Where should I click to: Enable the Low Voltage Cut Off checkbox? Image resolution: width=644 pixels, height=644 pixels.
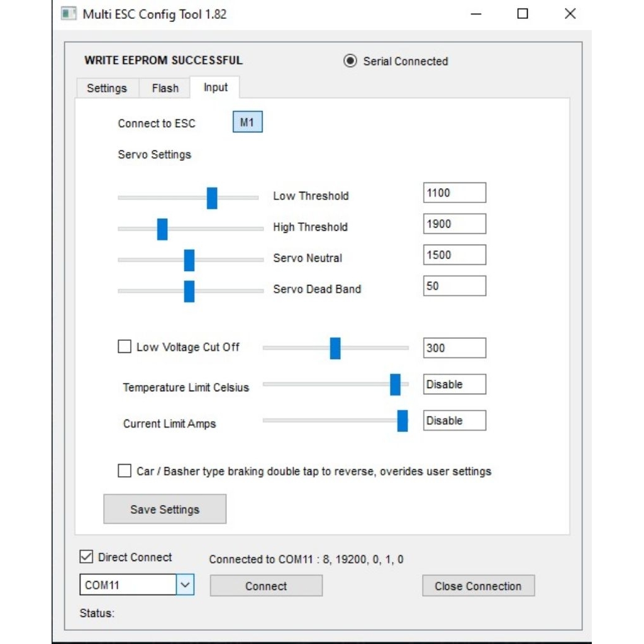(x=125, y=347)
